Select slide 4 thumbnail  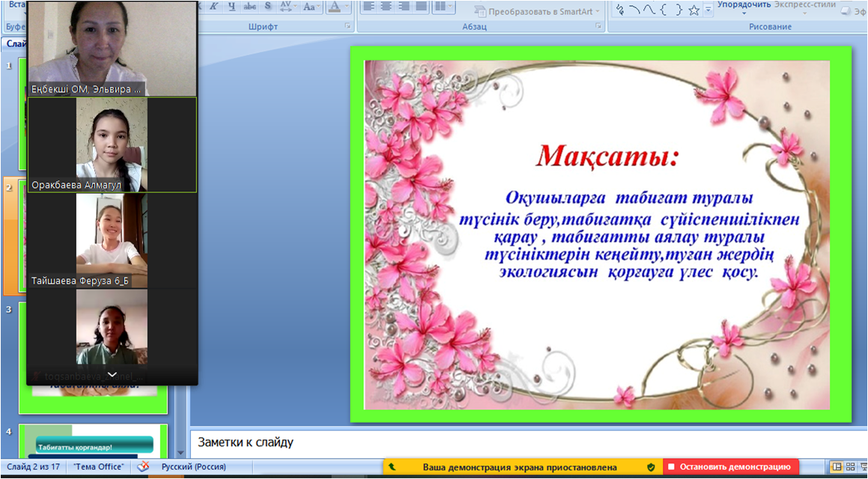coord(92,441)
